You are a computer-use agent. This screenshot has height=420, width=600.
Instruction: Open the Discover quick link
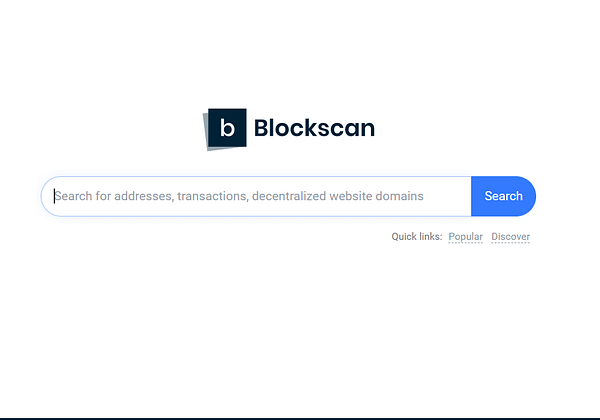point(510,237)
